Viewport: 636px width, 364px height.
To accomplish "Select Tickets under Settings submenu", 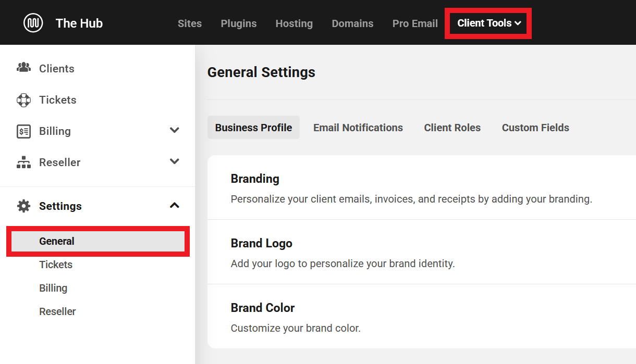I will pyautogui.click(x=56, y=265).
